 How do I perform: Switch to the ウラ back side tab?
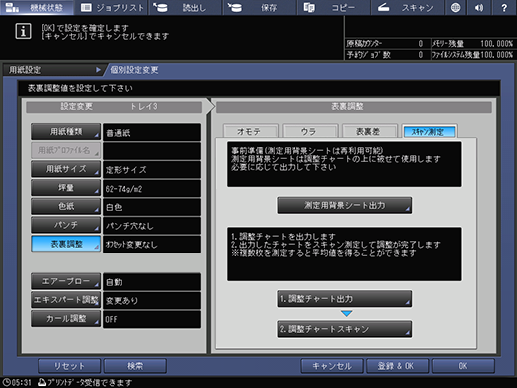click(310, 131)
